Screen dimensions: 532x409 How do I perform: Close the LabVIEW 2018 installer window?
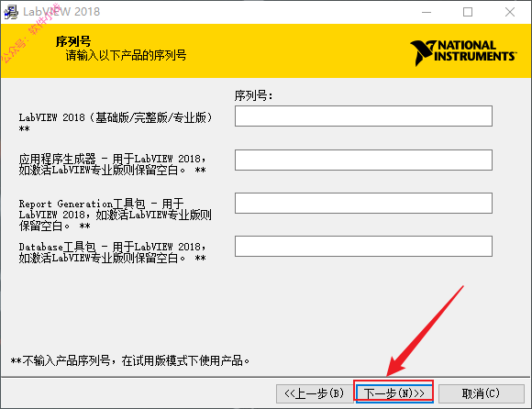[x=510, y=12]
